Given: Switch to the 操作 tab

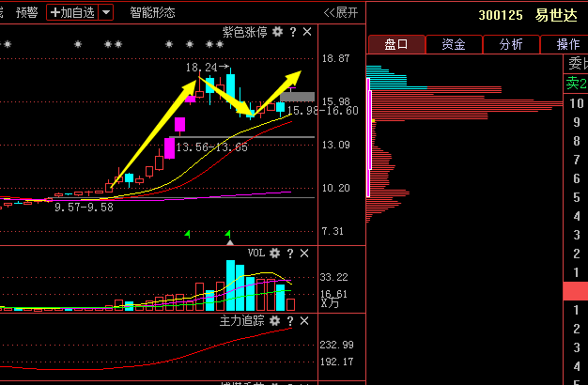Looking at the screenshot, I should pyautogui.click(x=565, y=45).
